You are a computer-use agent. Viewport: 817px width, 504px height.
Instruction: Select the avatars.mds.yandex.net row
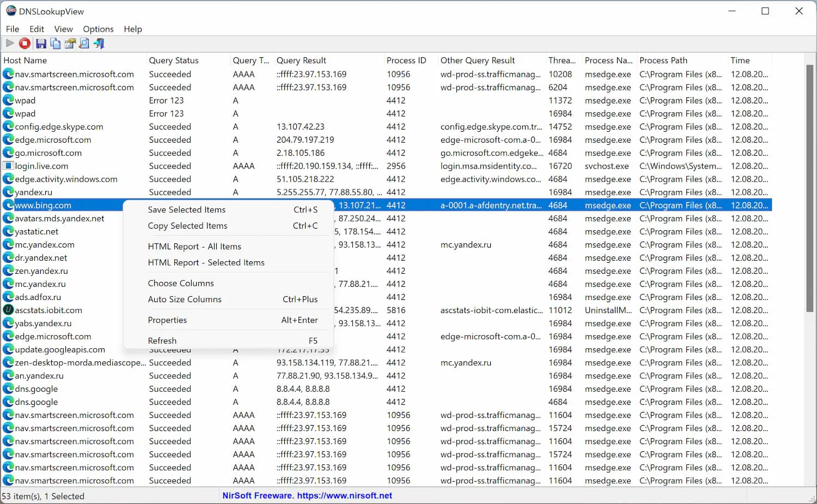click(x=387, y=218)
